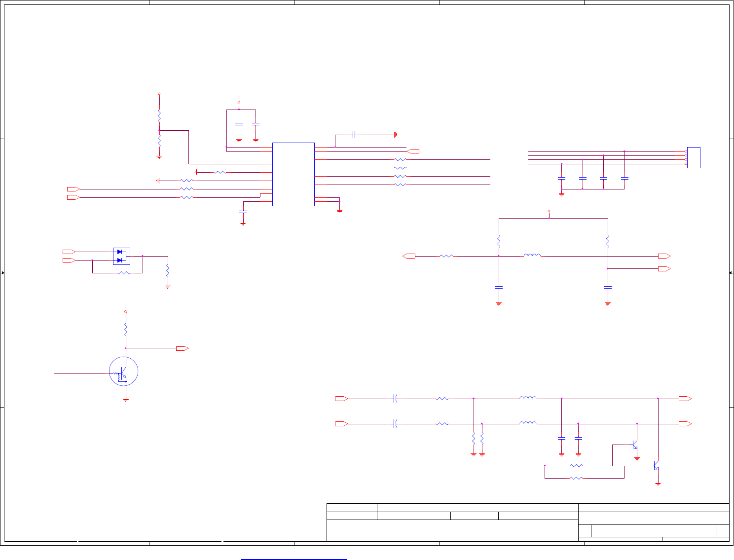Select the output port at transistor collector

click(183, 348)
